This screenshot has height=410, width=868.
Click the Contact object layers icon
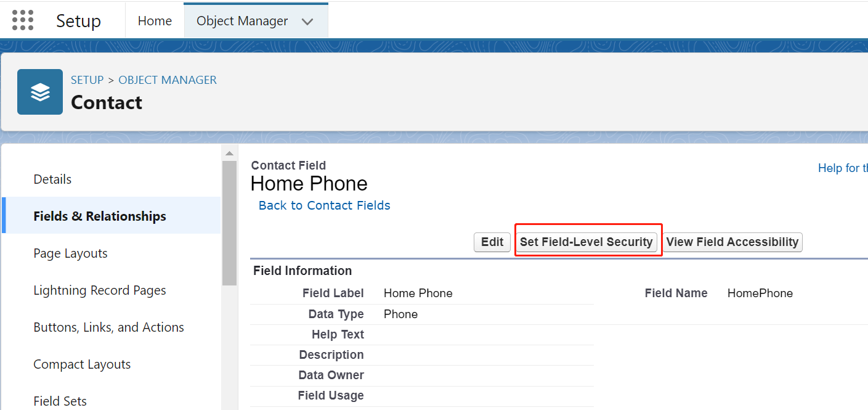[x=40, y=92]
